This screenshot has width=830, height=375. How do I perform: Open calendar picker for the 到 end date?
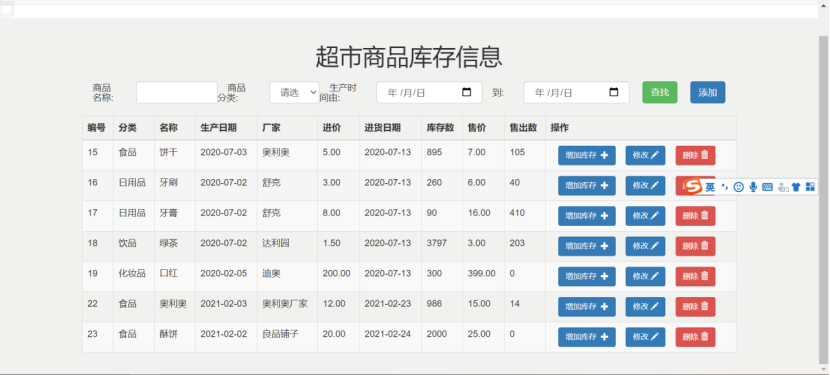coord(614,92)
